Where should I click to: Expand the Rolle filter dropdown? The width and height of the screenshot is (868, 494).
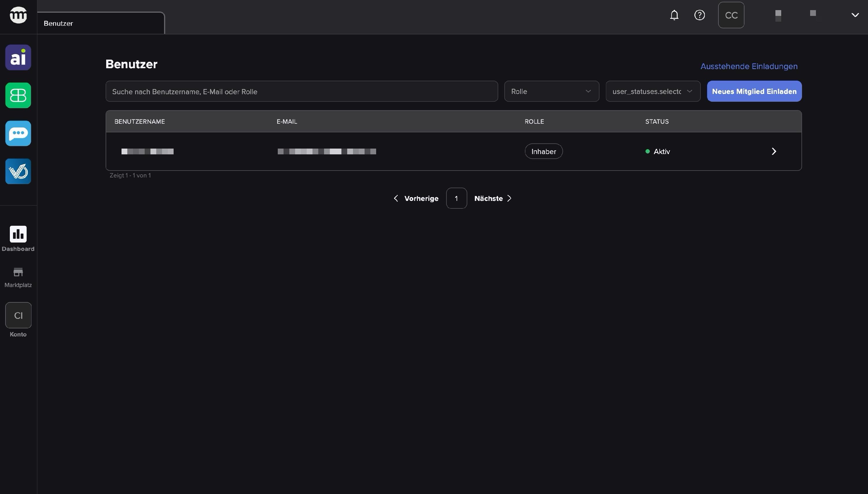[551, 91]
